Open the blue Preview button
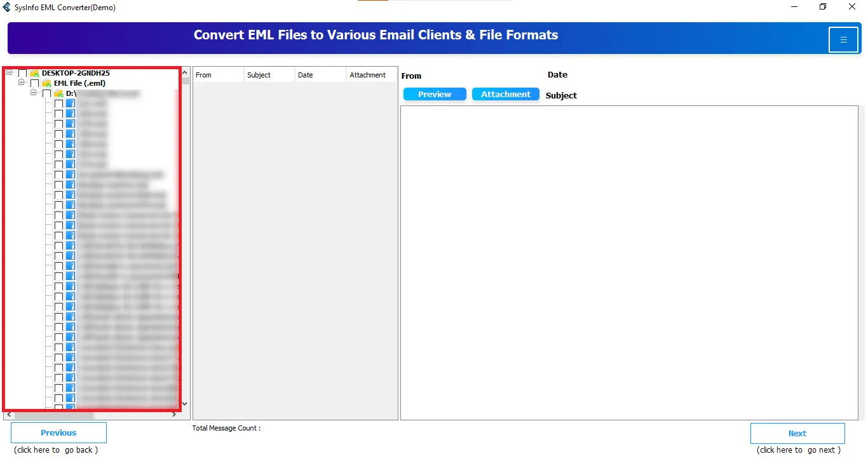The image size is (868, 461). pyautogui.click(x=435, y=94)
